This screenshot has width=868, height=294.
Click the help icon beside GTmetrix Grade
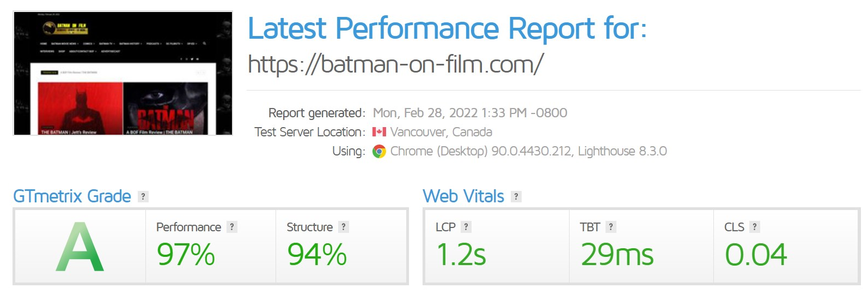tap(143, 196)
